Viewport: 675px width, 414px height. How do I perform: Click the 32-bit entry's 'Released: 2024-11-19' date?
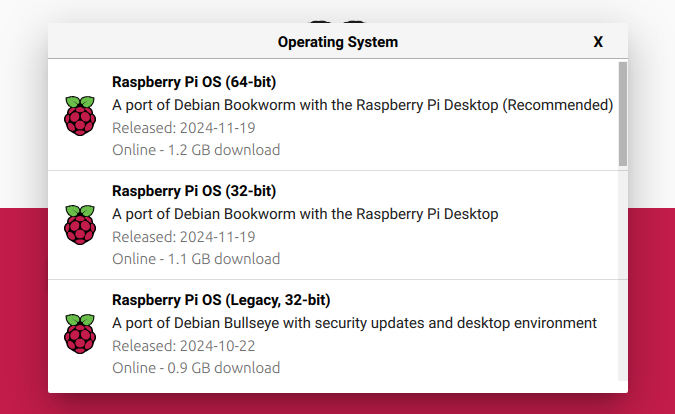pos(184,237)
